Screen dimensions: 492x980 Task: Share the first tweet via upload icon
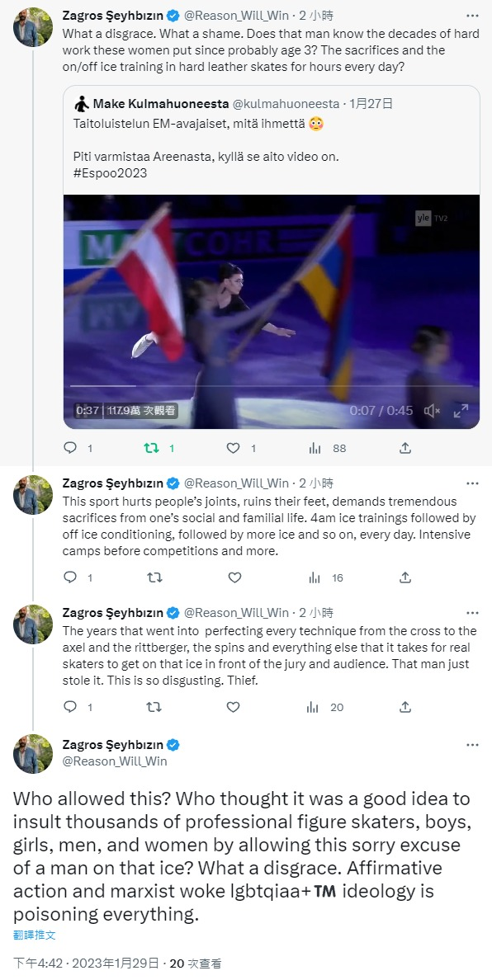pyautogui.click(x=405, y=448)
